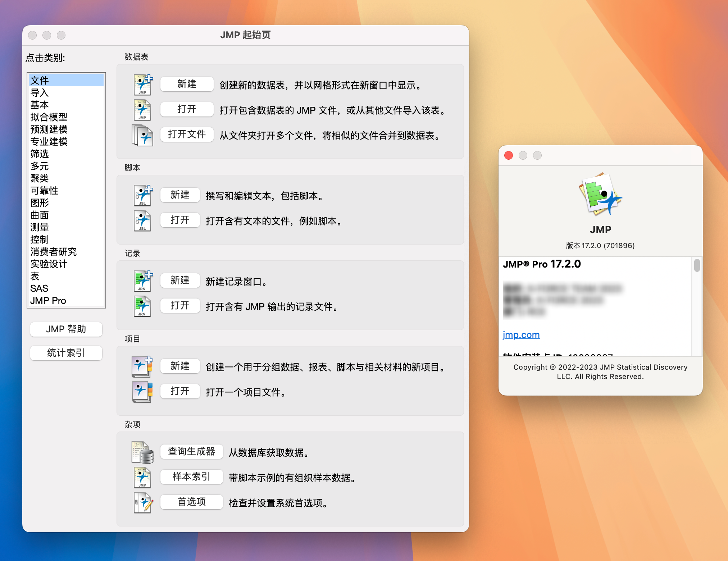Select 预测建模 category in list

tap(66, 129)
